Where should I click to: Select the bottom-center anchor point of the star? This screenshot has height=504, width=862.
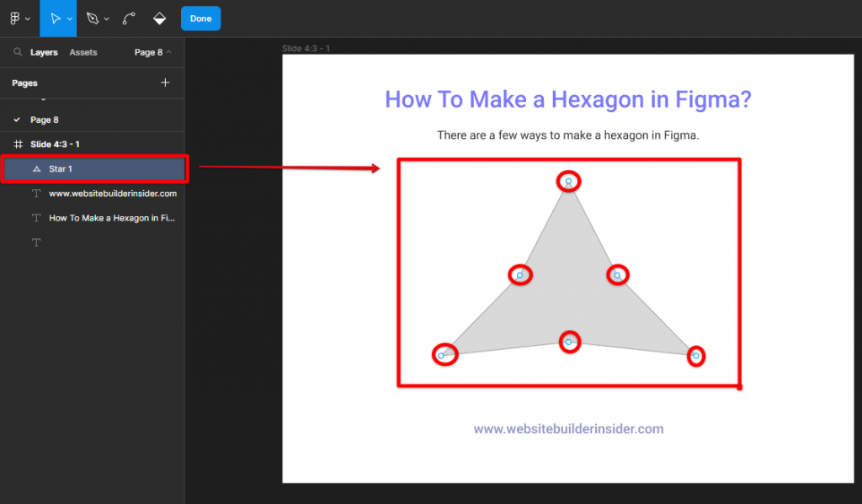569,342
